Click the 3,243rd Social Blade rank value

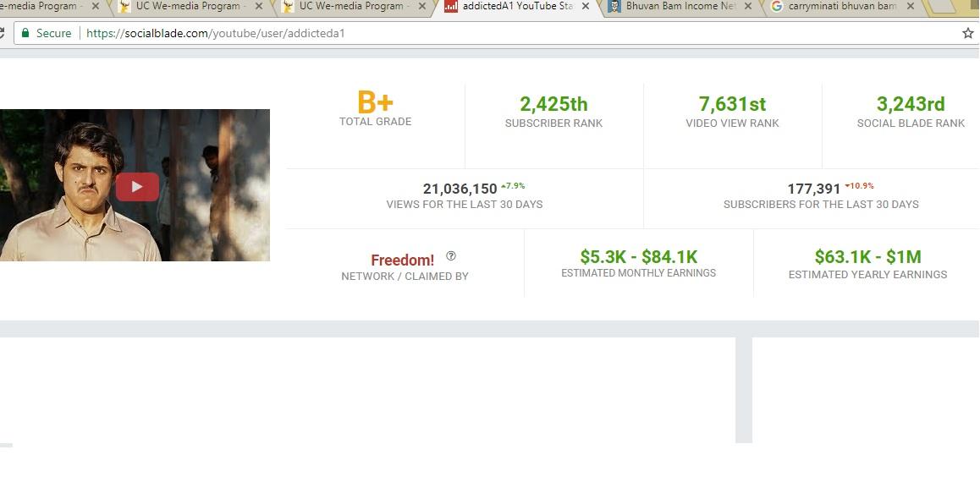[911, 104]
